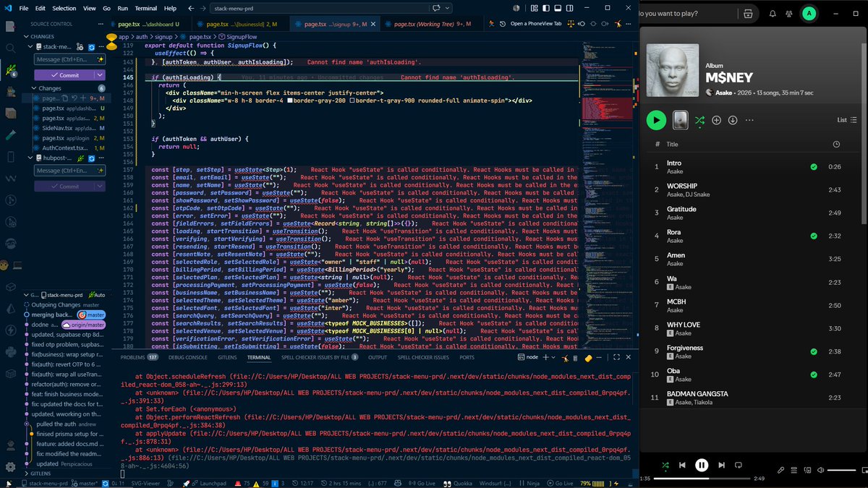Switch to the DEBUG CONSOLE panel tab
This screenshot has height=488, width=868.
pyautogui.click(x=187, y=357)
